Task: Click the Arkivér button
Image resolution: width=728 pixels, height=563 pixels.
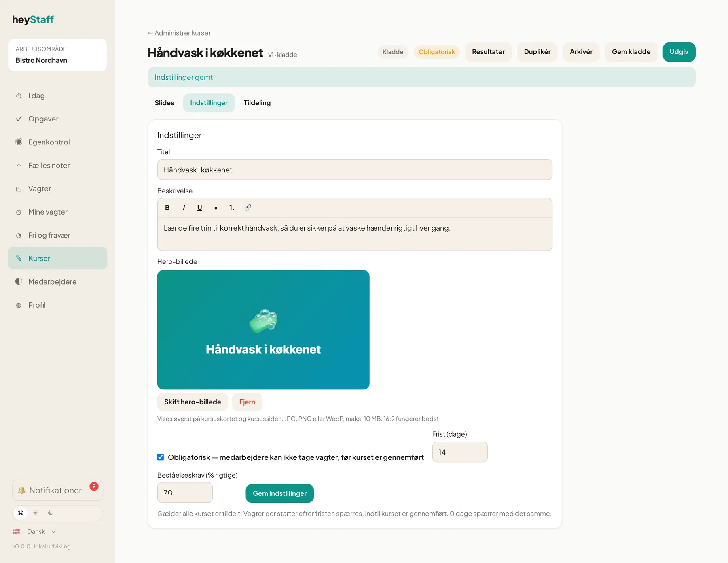Action: point(581,52)
